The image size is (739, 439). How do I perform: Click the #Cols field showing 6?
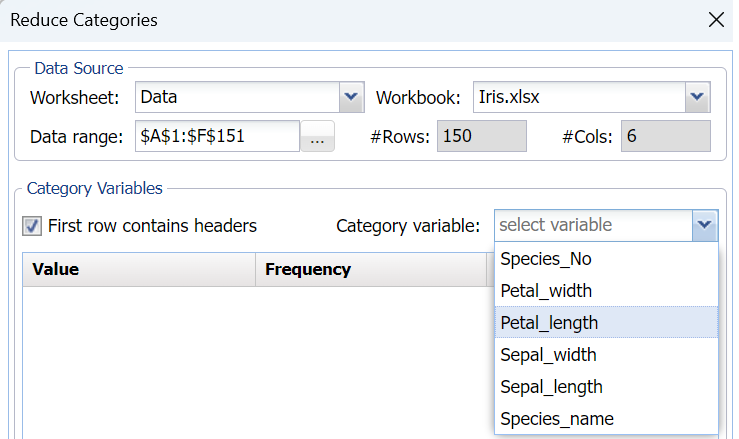(665, 137)
